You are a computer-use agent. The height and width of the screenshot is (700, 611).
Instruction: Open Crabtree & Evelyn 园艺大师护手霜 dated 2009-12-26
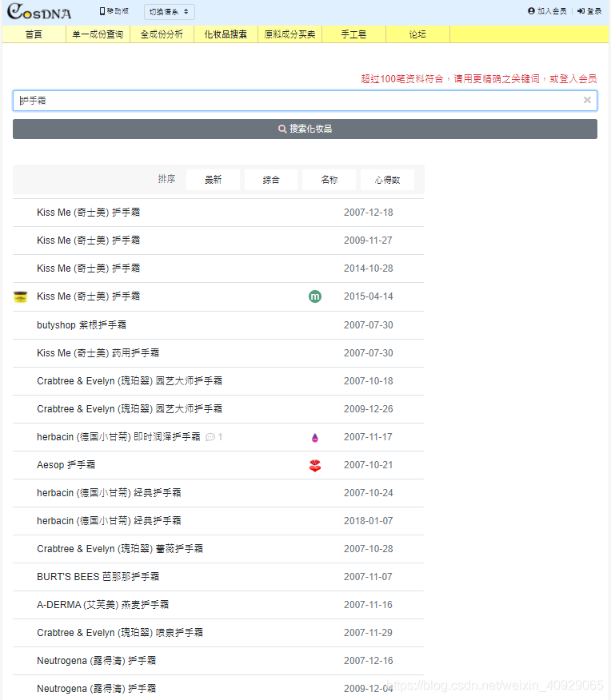[x=130, y=409]
